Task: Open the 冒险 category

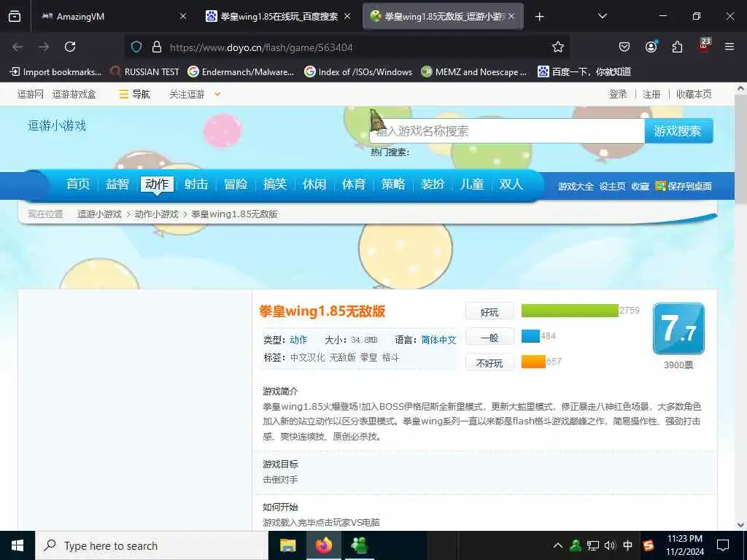Action: 236,184
